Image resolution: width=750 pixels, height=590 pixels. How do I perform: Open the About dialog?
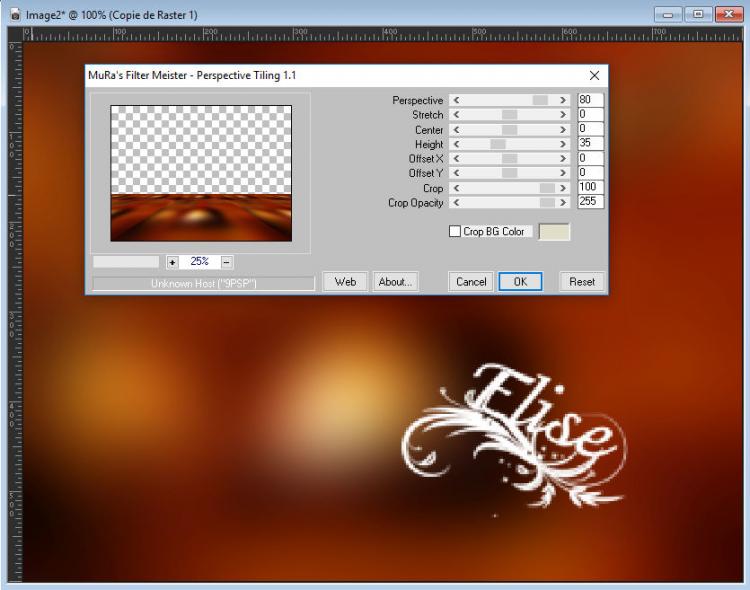click(x=395, y=282)
